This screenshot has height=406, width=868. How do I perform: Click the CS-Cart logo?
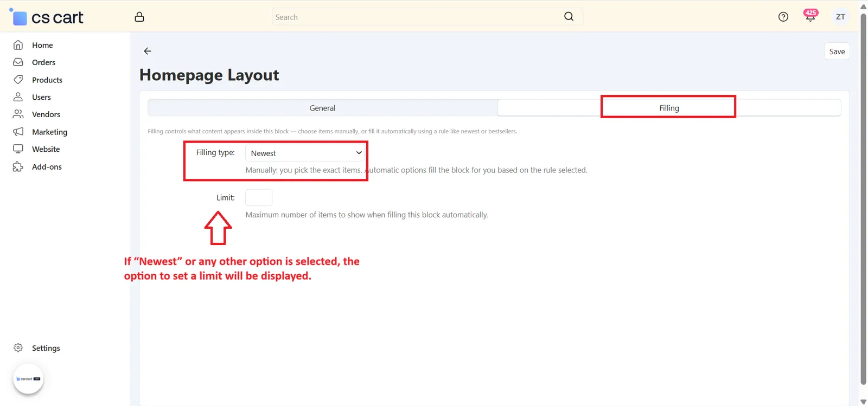tap(47, 17)
